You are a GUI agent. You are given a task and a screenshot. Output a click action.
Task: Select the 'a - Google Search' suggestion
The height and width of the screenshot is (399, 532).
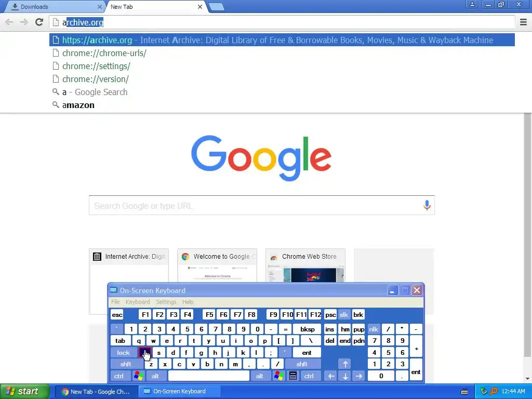coord(282,92)
